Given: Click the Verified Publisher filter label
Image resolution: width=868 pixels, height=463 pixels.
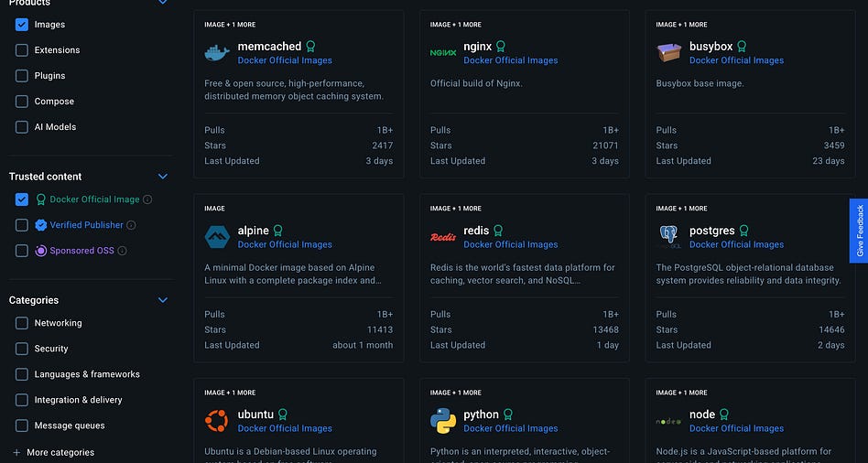Looking at the screenshot, I should [86, 225].
